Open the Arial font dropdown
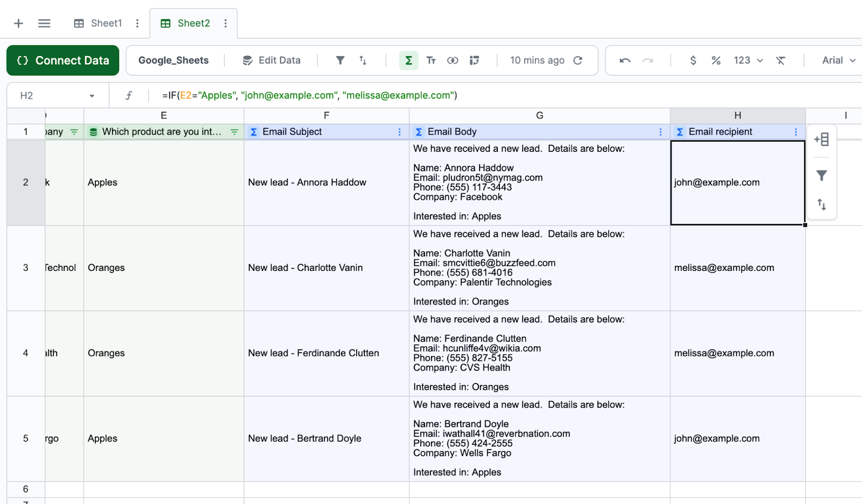The image size is (862, 504). click(x=838, y=60)
